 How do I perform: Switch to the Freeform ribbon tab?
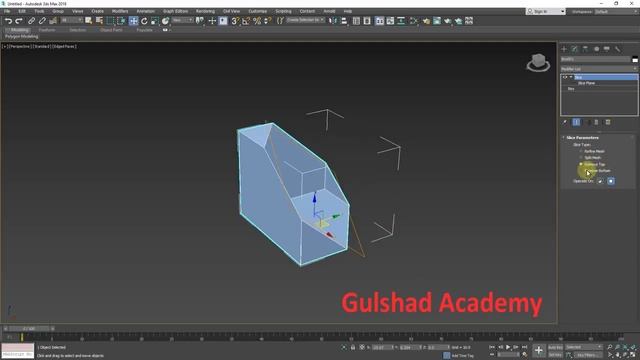point(47,30)
